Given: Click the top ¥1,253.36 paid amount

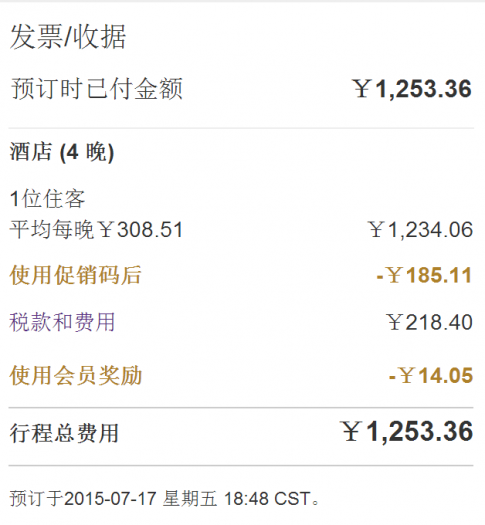Looking at the screenshot, I should [x=412, y=89].
